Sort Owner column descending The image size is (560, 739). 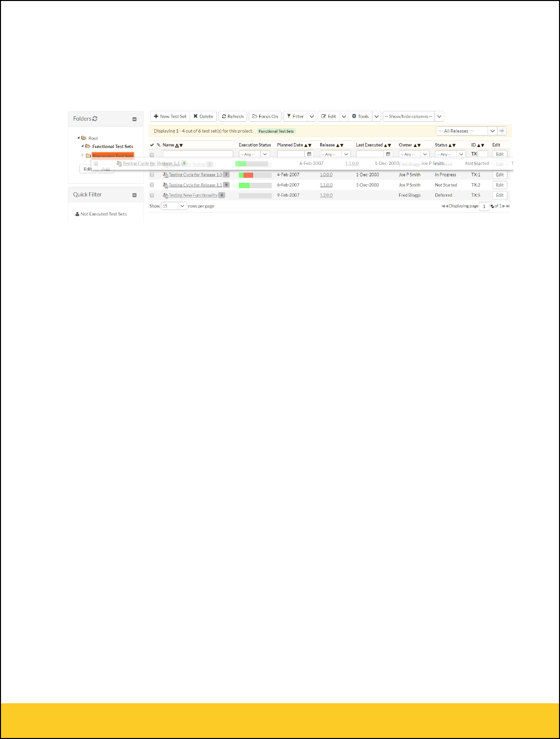point(419,145)
